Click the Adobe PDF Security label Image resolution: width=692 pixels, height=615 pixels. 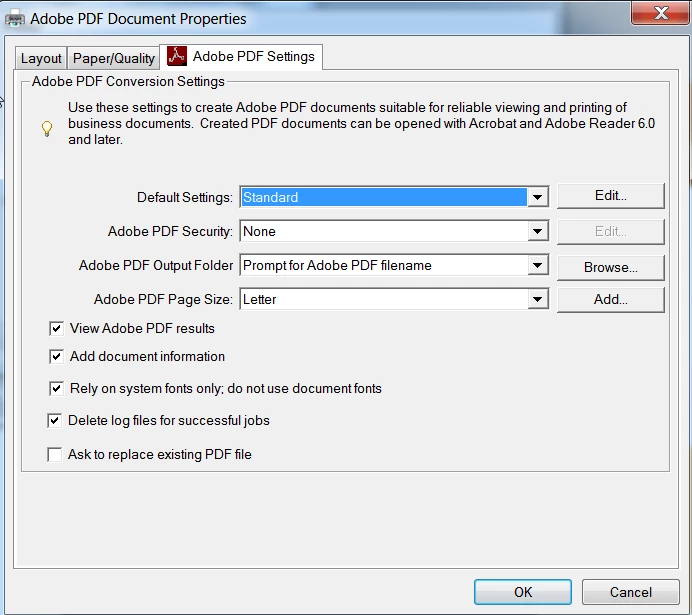click(x=170, y=231)
